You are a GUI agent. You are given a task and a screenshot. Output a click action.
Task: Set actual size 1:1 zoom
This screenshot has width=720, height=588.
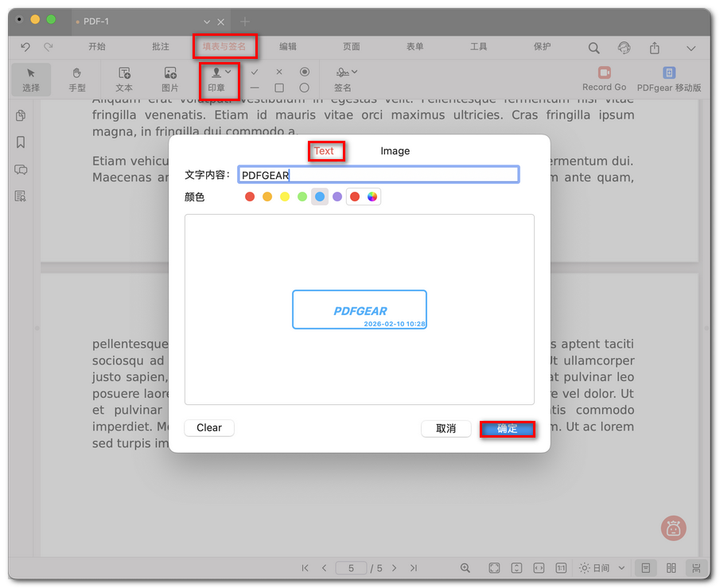561,568
